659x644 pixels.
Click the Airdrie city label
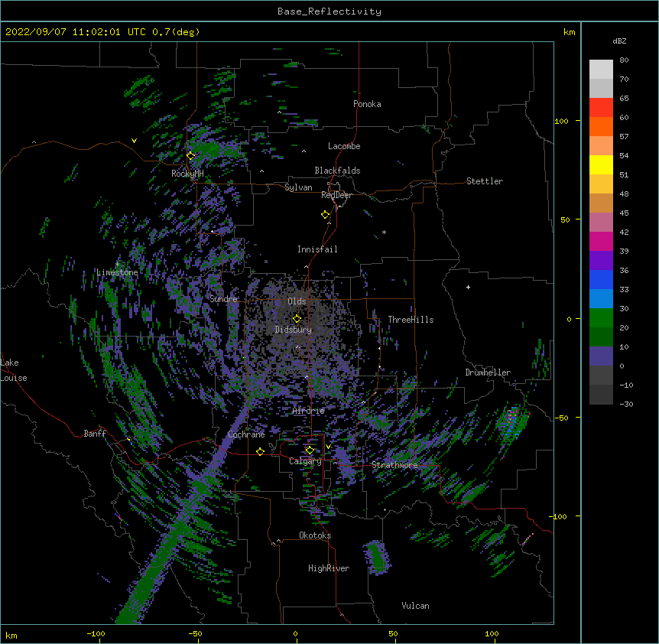[309, 411]
